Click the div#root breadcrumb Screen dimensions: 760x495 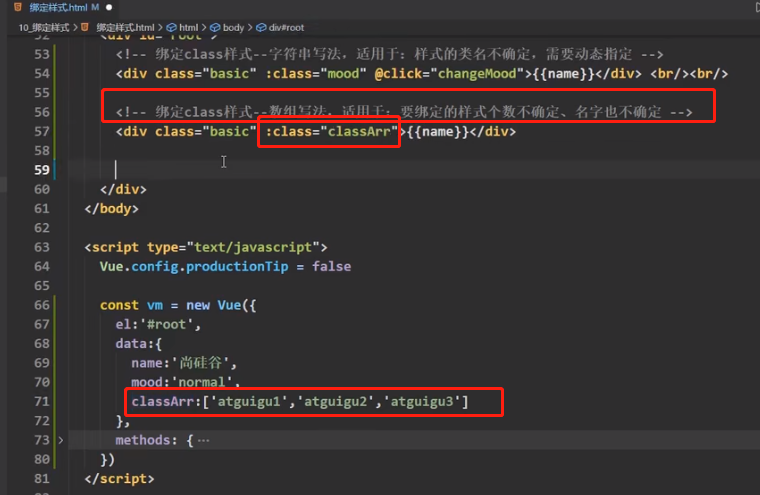coord(286,28)
